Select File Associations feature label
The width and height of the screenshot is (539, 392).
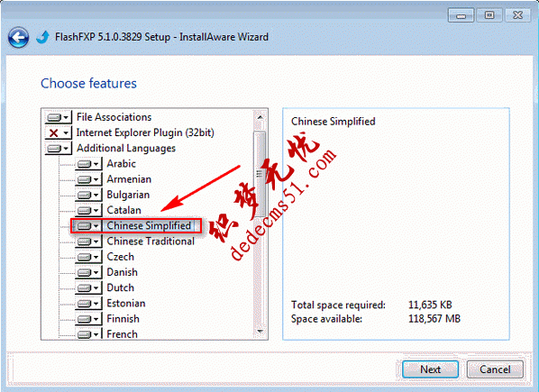pos(114,117)
